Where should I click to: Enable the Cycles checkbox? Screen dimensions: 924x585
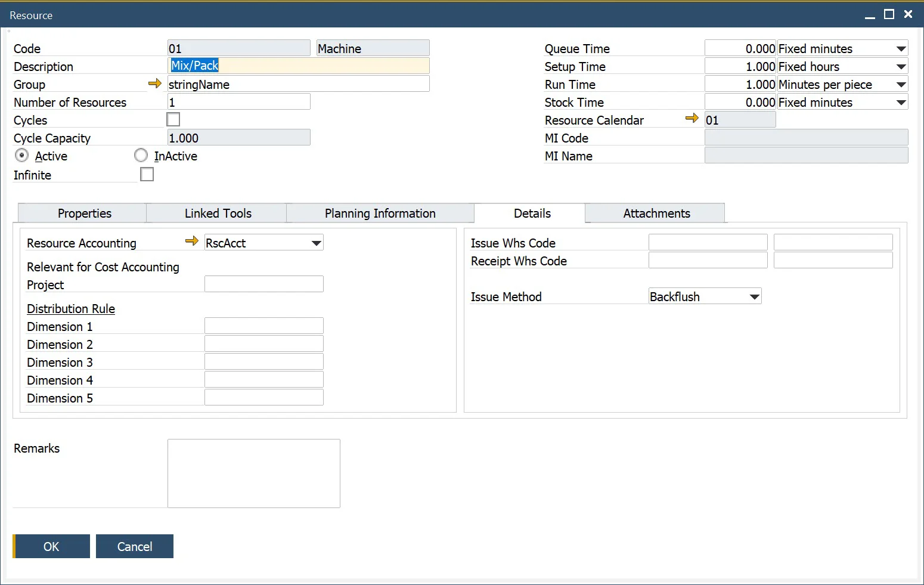click(x=173, y=120)
